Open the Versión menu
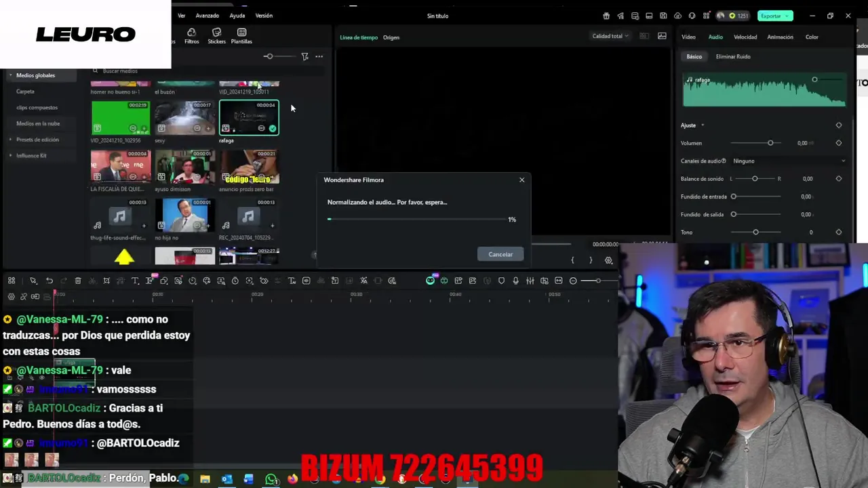This screenshot has height=488, width=868. (264, 16)
